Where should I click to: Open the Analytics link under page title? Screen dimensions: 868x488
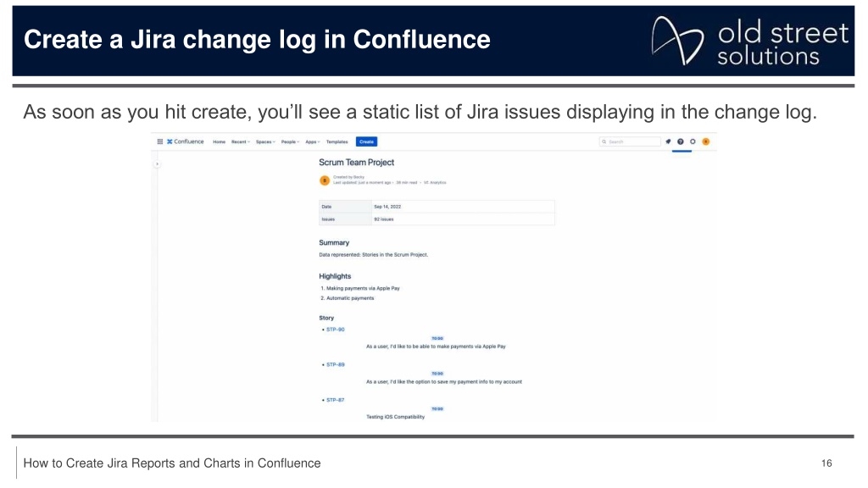435,183
